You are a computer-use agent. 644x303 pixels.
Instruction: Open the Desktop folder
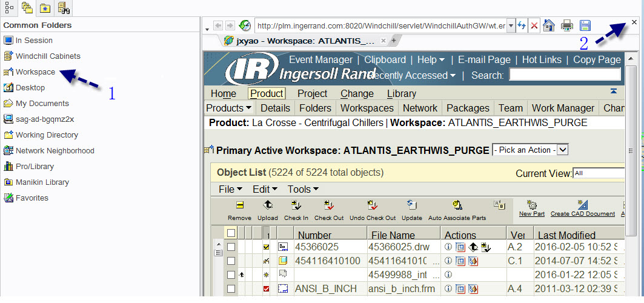click(x=24, y=87)
